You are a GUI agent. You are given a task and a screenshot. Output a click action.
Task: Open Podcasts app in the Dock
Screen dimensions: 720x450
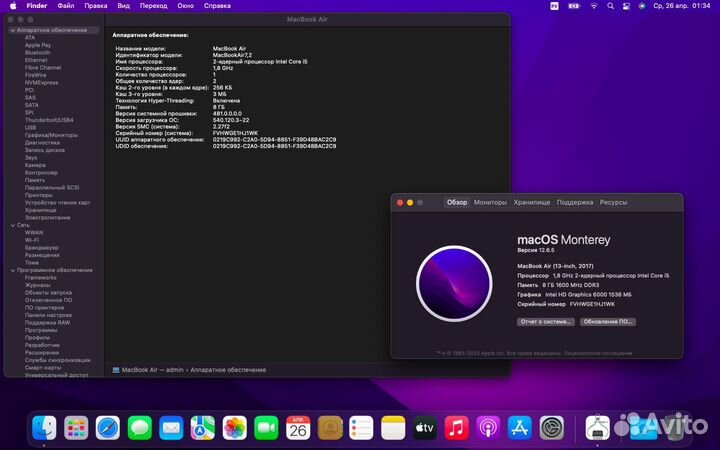coord(488,428)
